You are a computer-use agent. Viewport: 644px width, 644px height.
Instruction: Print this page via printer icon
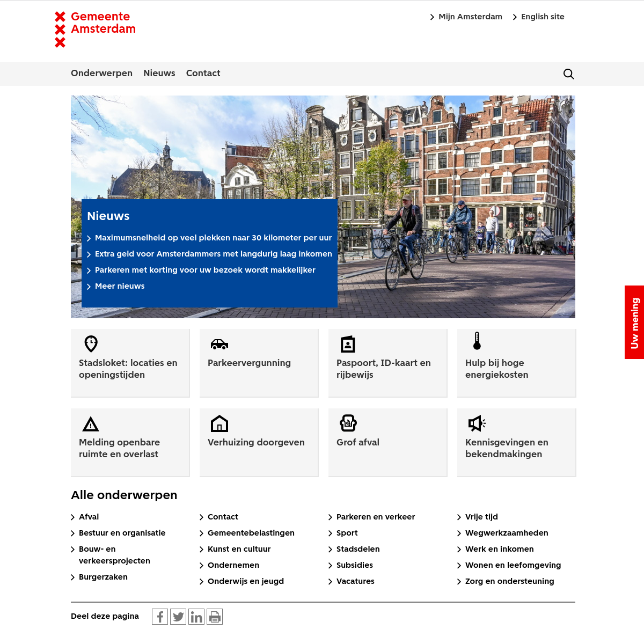tap(215, 617)
